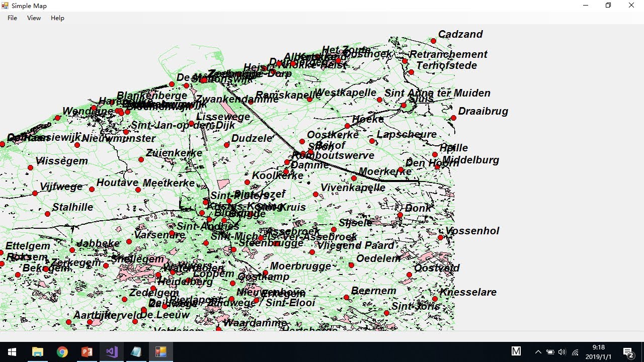Click the Knesselare map label

[468, 292]
